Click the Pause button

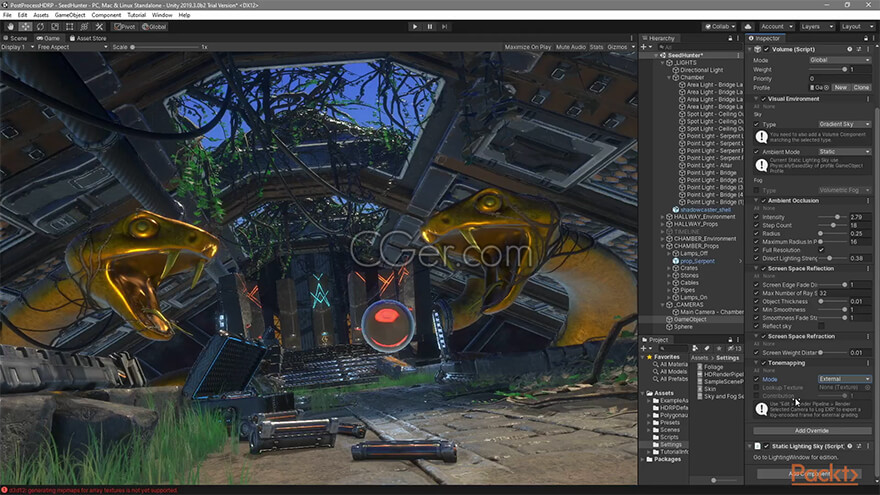tap(430, 26)
